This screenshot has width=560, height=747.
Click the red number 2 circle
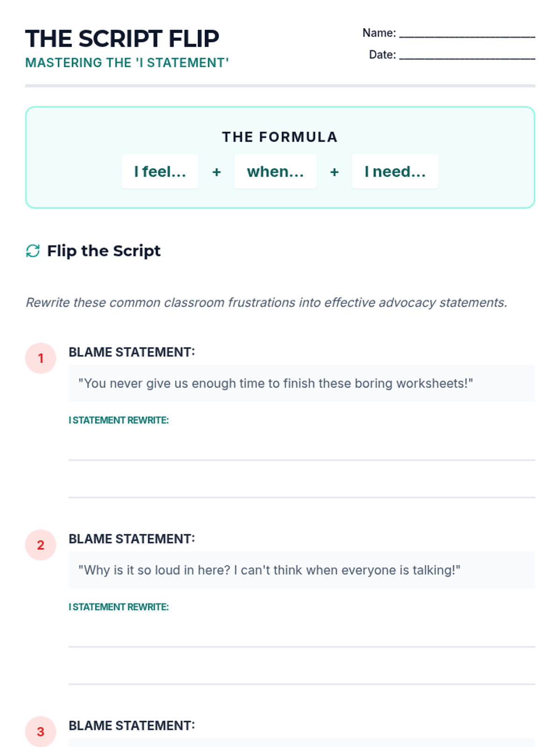41,545
